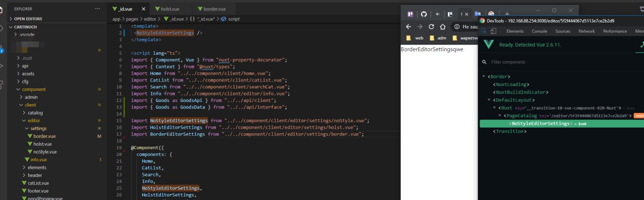The height and width of the screenshot is (200, 644).
Task: Open Explorer views and more actions menu
Action: (x=97, y=9)
